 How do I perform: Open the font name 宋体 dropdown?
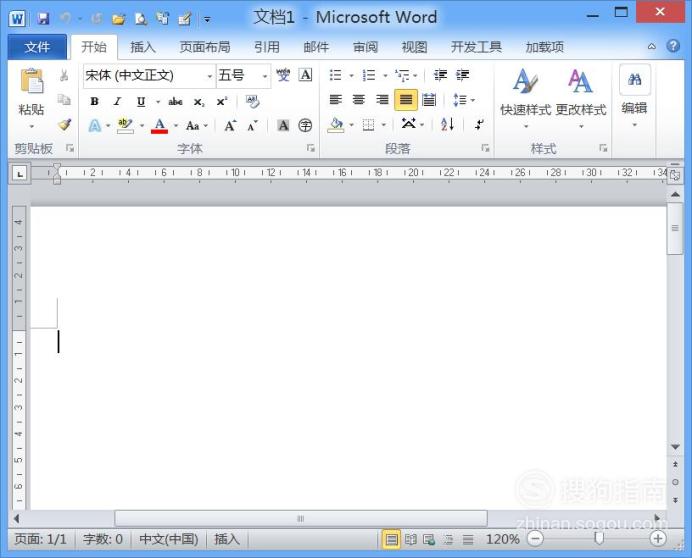(210, 76)
